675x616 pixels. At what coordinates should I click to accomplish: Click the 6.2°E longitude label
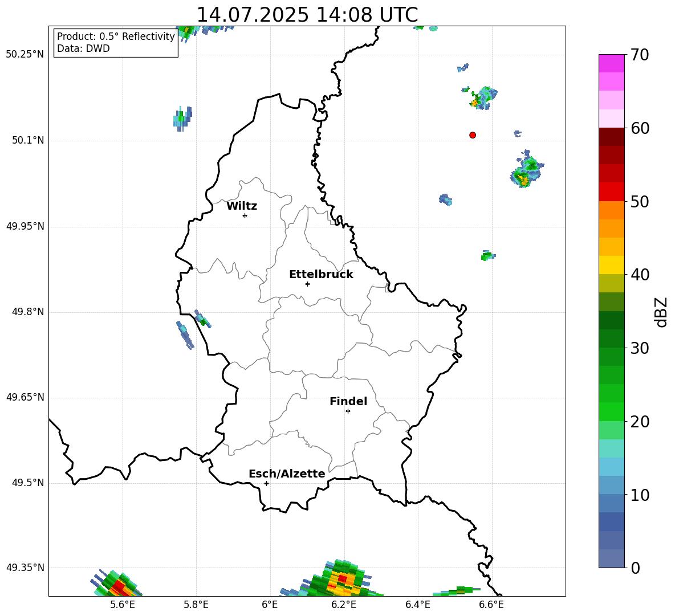(344, 605)
